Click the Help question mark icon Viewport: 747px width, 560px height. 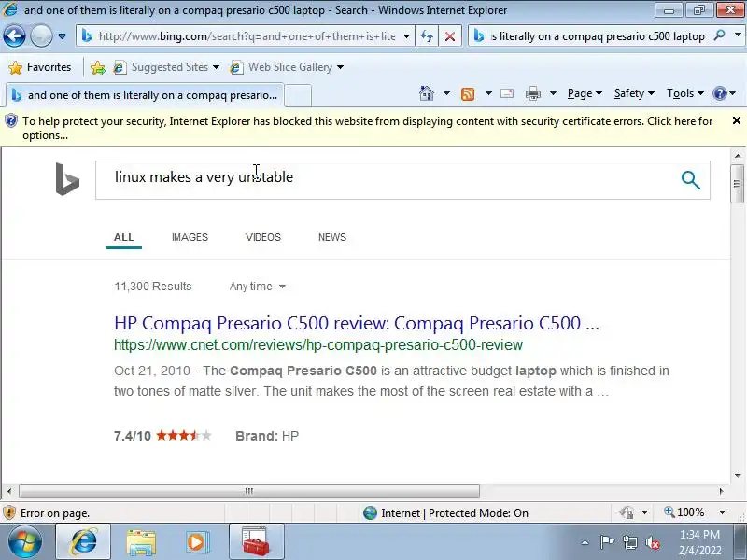(x=719, y=93)
